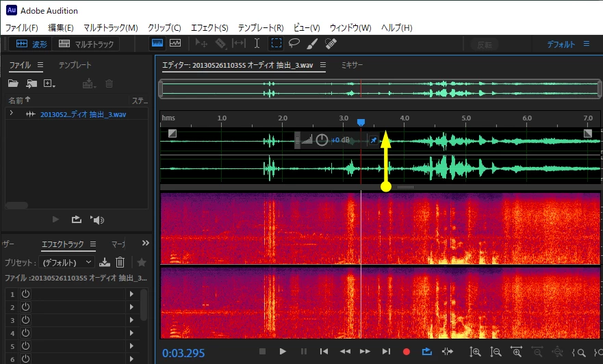Show more panel tabs with the chevron

[145, 243]
